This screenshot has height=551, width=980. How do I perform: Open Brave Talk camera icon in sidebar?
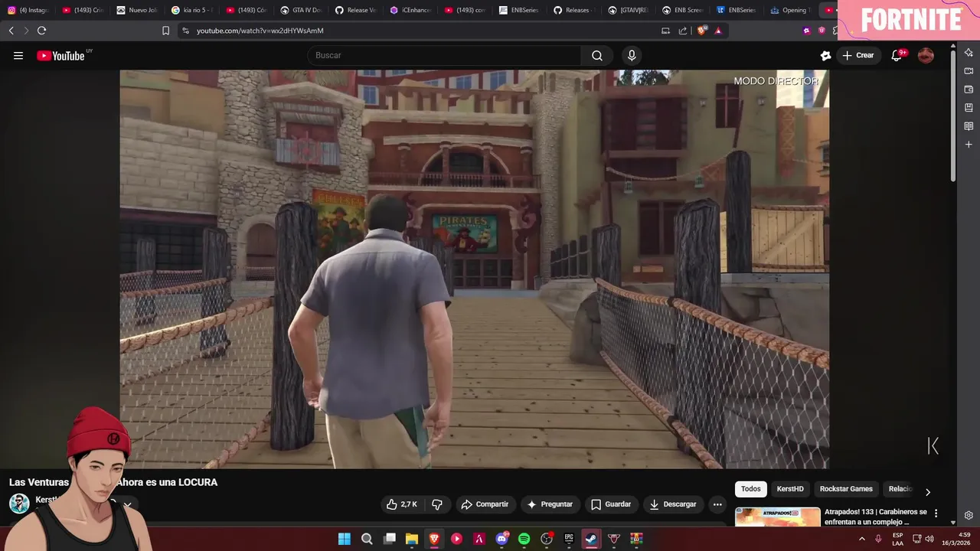pos(969,71)
